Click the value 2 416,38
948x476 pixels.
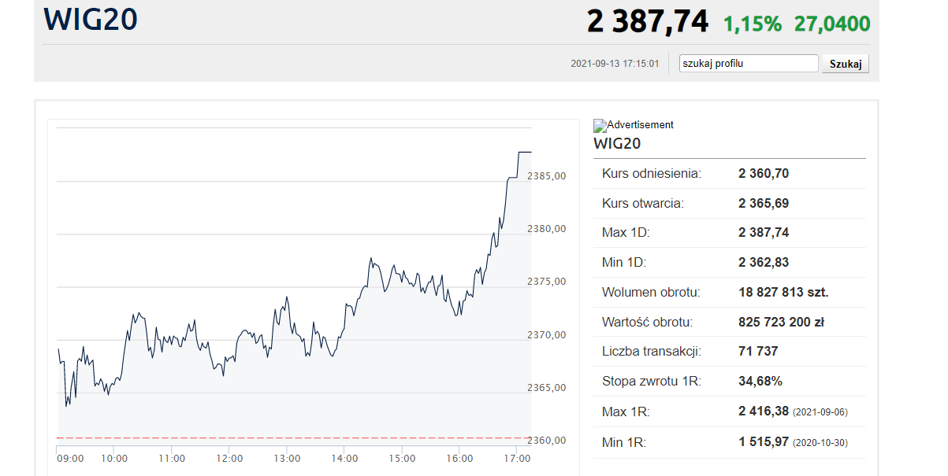764,411
